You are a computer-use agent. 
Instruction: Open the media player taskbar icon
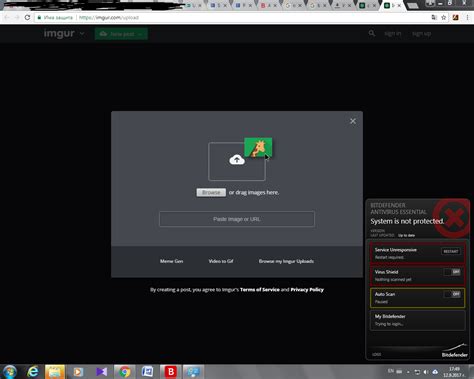click(x=78, y=372)
